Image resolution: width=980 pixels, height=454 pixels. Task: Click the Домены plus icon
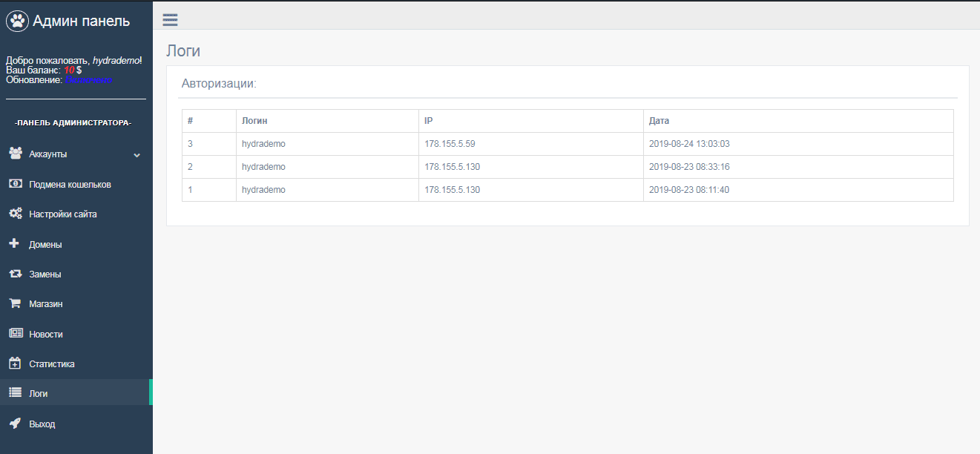14,244
